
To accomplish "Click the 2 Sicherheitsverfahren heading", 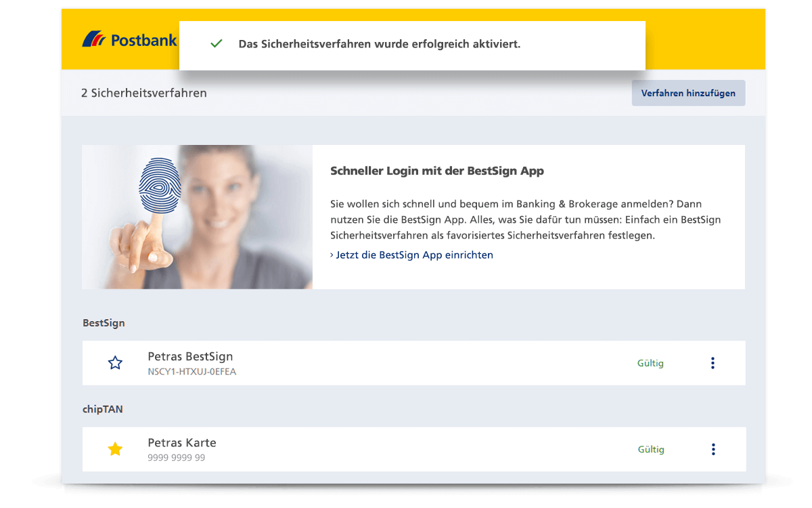I will pos(144,93).
